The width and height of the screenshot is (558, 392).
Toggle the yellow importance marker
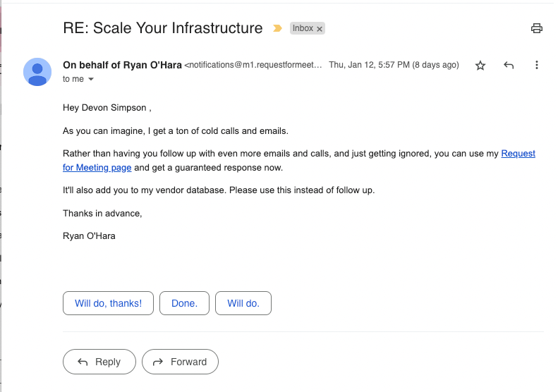pyautogui.click(x=277, y=29)
